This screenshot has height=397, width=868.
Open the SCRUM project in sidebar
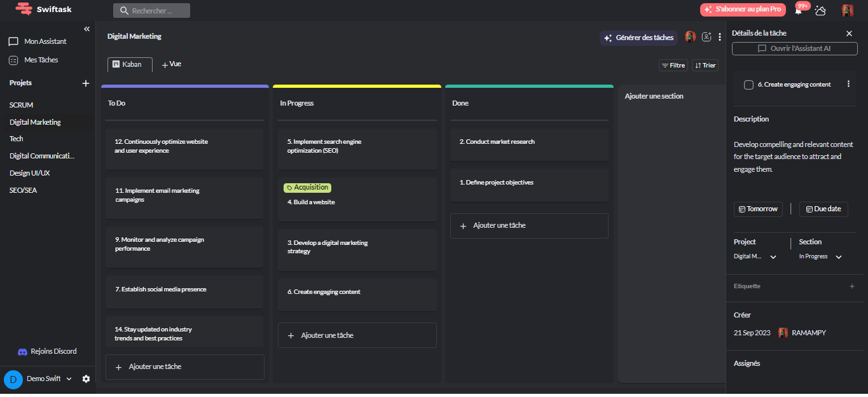point(22,105)
